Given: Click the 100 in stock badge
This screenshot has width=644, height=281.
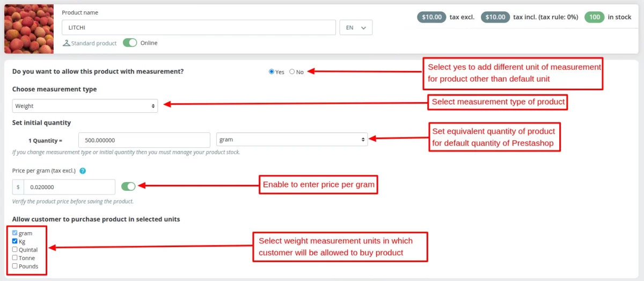Looking at the screenshot, I should click(x=594, y=17).
